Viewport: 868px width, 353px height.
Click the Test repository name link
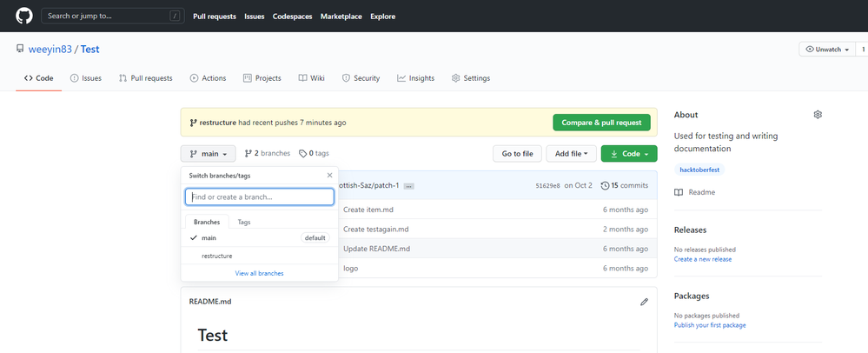(x=90, y=49)
